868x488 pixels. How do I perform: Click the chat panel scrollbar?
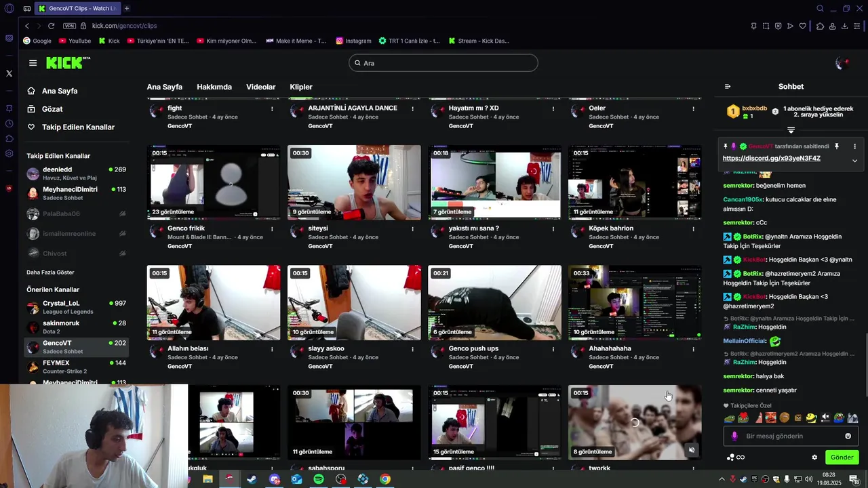[865, 366]
